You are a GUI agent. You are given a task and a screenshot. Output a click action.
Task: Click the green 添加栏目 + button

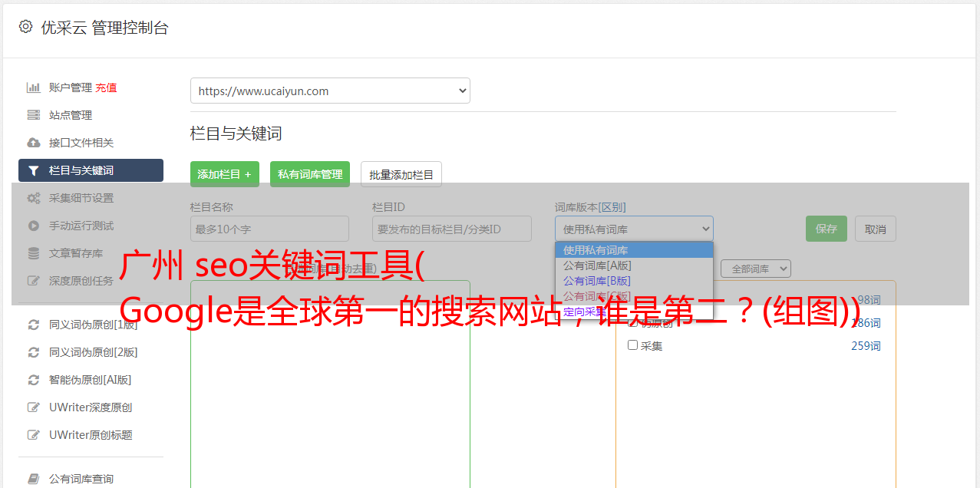tap(225, 174)
